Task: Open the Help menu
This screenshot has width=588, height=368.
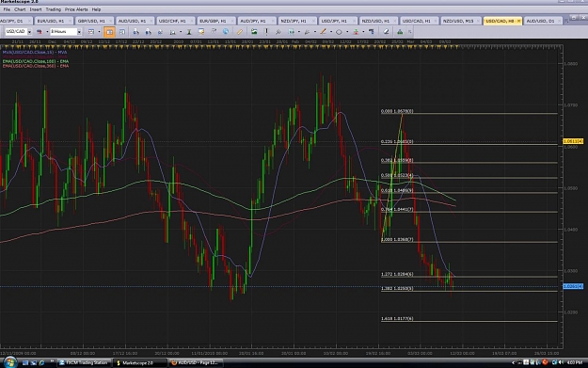Action: (x=96, y=9)
